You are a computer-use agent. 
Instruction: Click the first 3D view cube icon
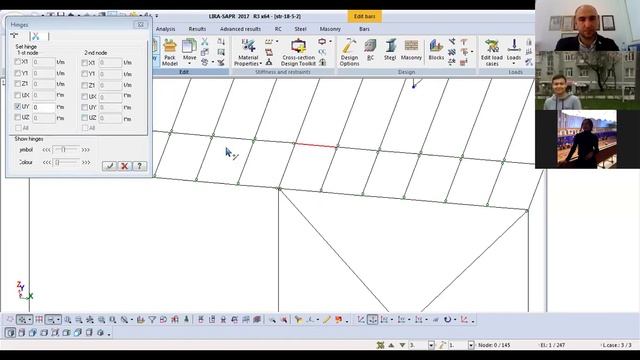11,333
